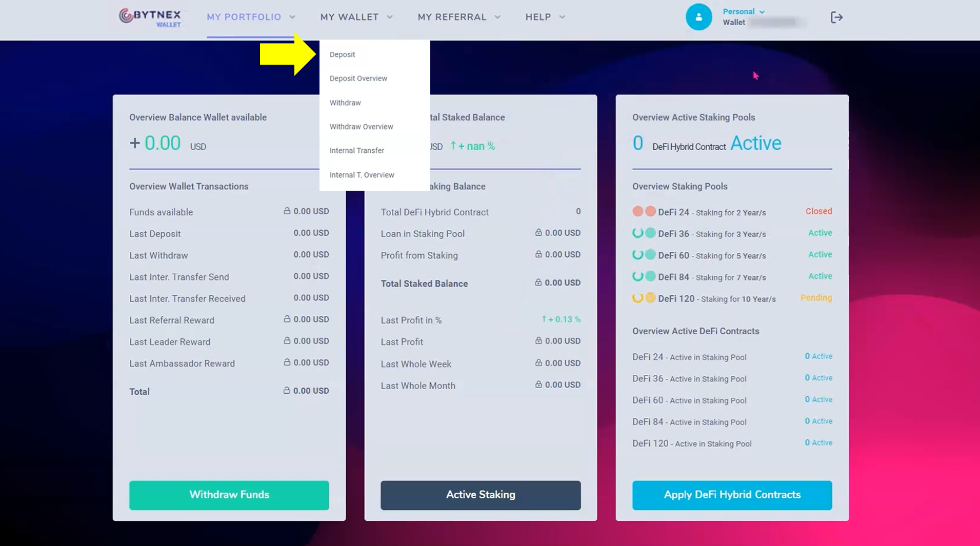Image resolution: width=980 pixels, height=546 pixels.
Task: Click the Active Staking button
Action: point(480,495)
